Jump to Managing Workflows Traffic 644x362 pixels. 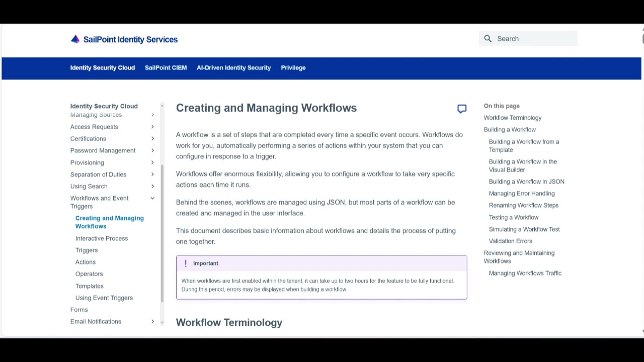[x=525, y=273]
